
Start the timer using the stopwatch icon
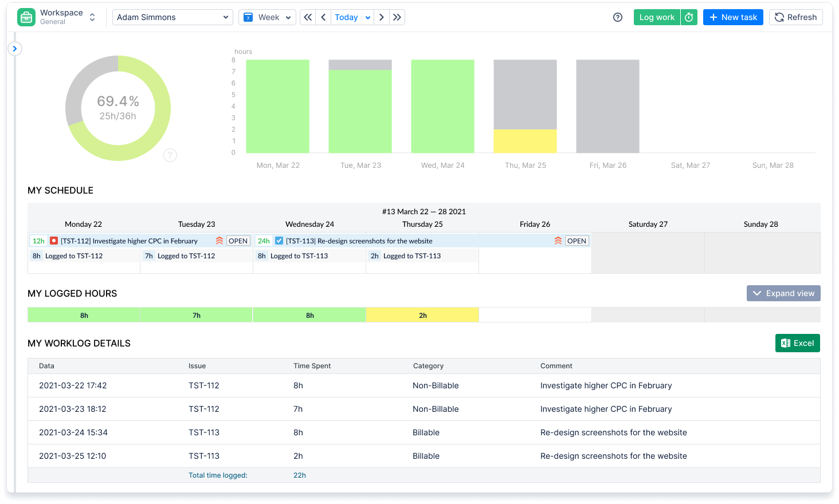(689, 17)
